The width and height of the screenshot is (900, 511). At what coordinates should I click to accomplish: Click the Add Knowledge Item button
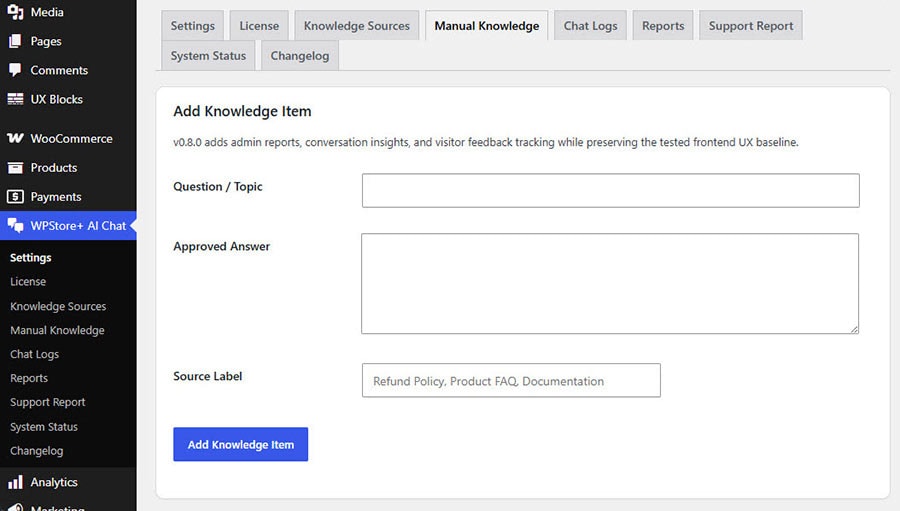240,444
